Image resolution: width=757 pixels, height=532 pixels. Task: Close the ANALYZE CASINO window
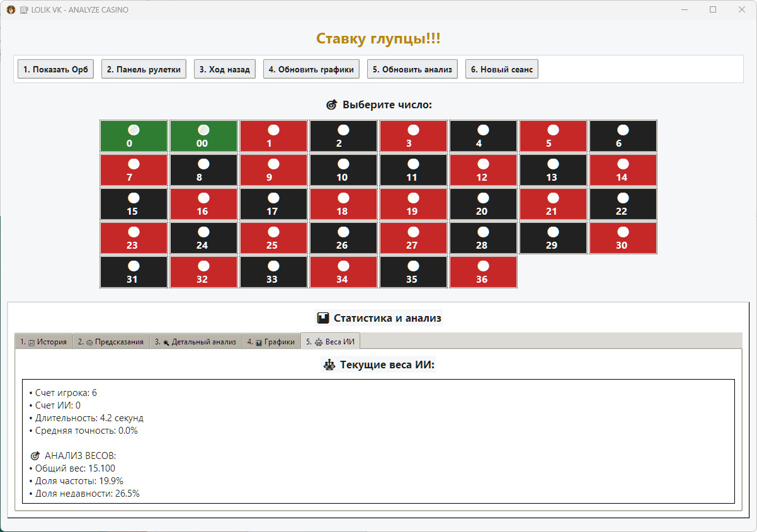tap(742, 9)
